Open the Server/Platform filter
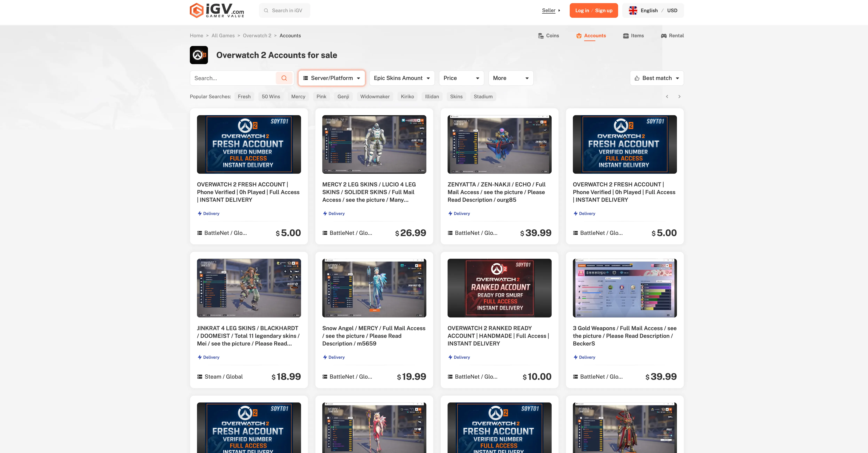Screen dimensions: 868x453 [331, 78]
